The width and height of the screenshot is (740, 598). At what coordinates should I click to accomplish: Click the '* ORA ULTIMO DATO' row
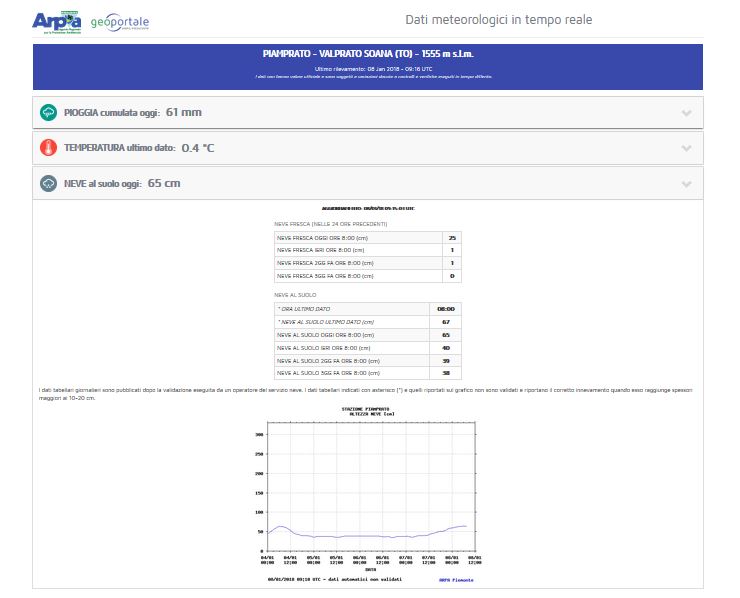coord(368,309)
